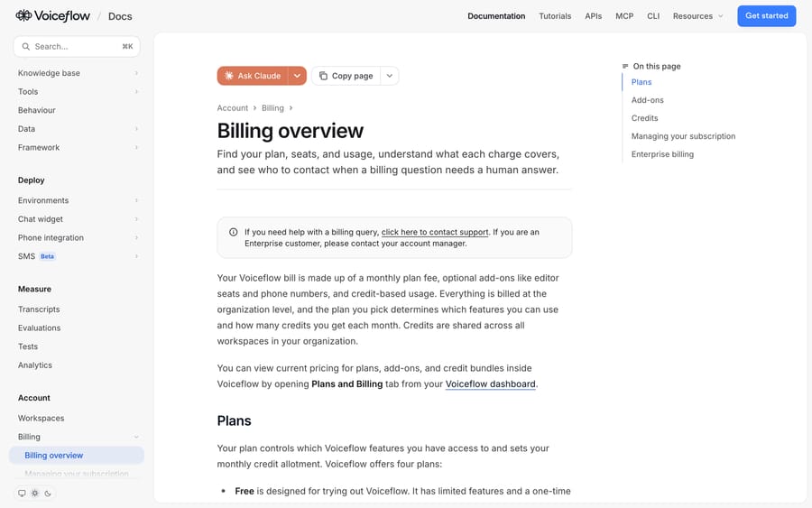Image resolution: width=812 pixels, height=508 pixels.
Task: Click the Ask Claude button
Action: (x=253, y=76)
